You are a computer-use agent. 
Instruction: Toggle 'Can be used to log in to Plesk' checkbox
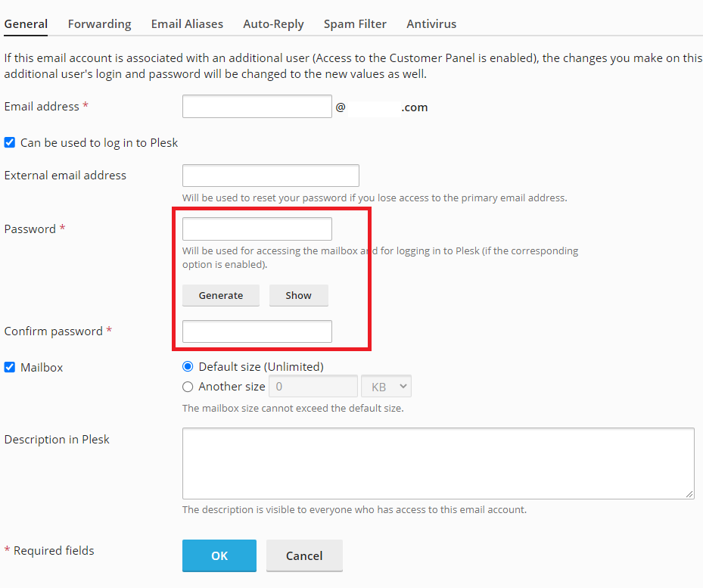pyautogui.click(x=9, y=142)
